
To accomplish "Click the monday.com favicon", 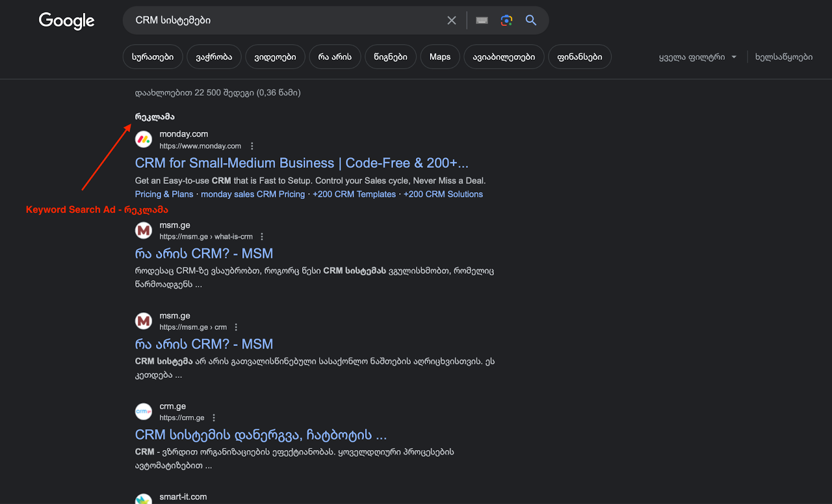I will (x=144, y=139).
